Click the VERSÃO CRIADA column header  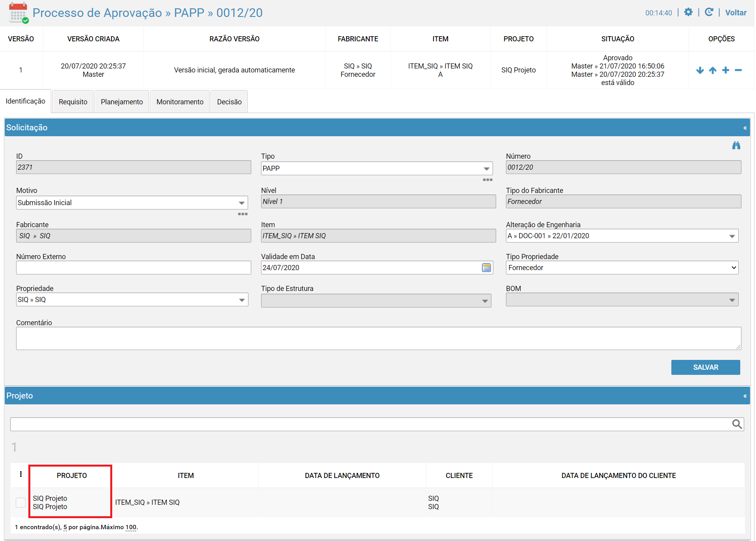click(x=93, y=39)
